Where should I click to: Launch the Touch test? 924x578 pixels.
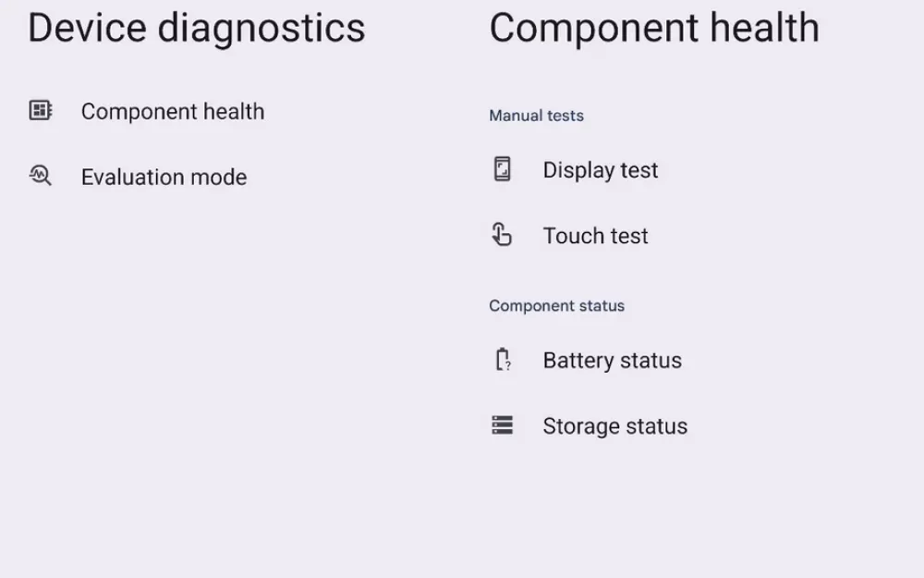click(595, 235)
